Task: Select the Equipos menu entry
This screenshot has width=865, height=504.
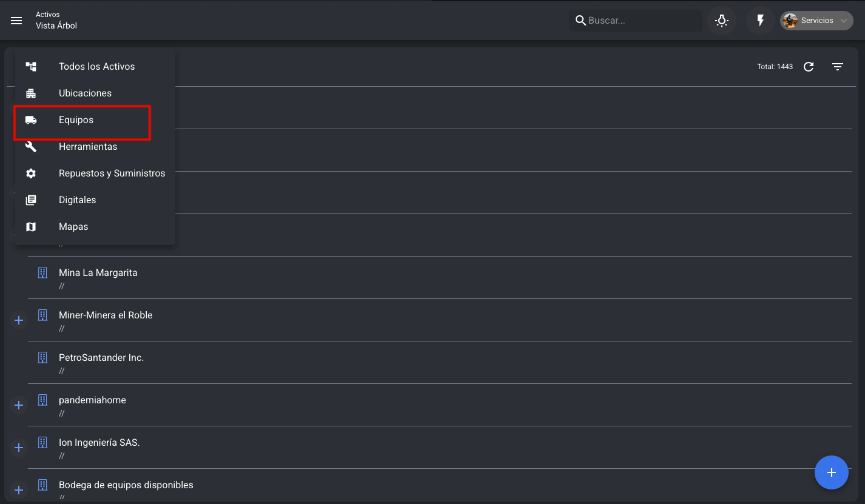Action: click(x=76, y=120)
